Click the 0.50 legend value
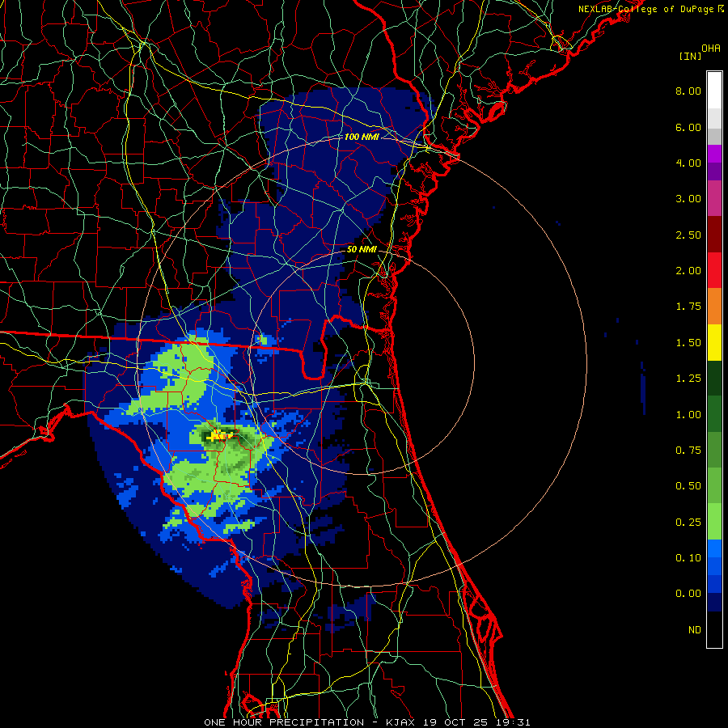The width and height of the screenshot is (728, 728). click(688, 486)
